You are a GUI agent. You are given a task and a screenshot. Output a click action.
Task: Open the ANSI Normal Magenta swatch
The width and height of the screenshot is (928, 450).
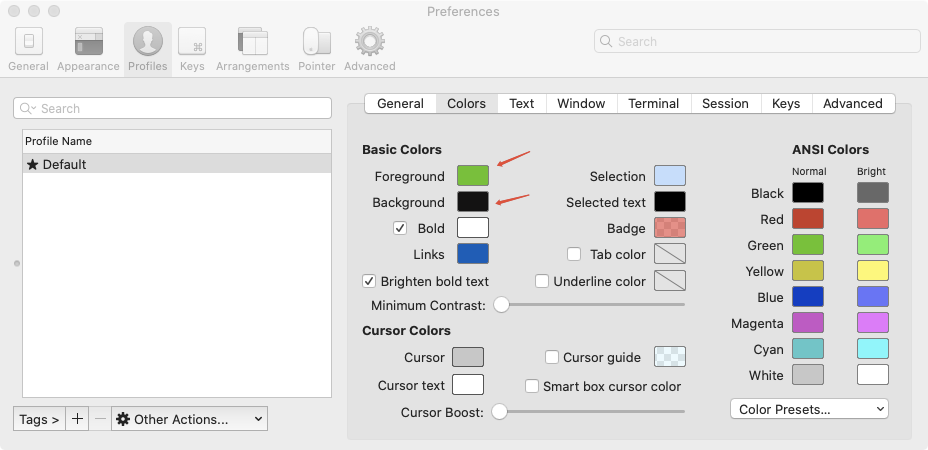(808, 323)
